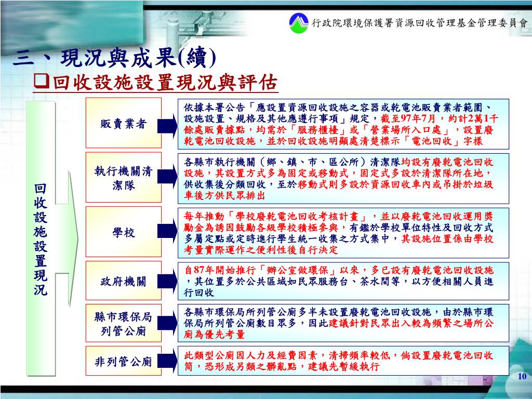
Task: Click the red square bullet before 回收設施設置現況與評估
Action: (x=42, y=82)
